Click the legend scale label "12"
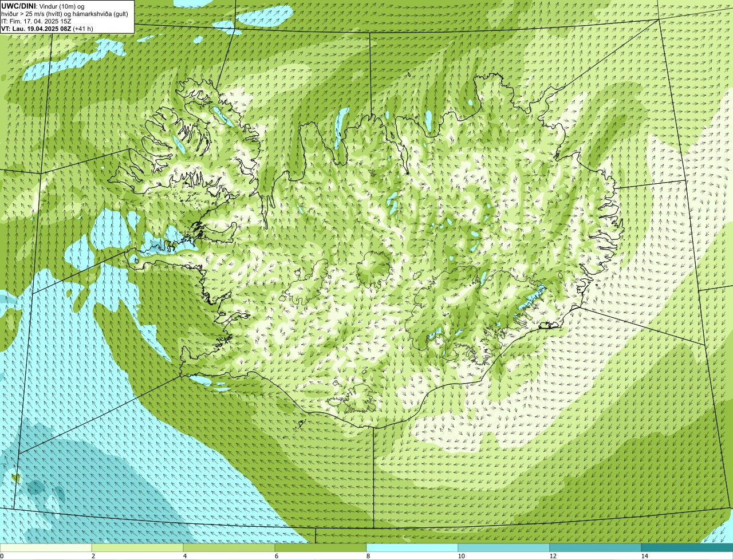The width and height of the screenshot is (733, 560). click(553, 556)
